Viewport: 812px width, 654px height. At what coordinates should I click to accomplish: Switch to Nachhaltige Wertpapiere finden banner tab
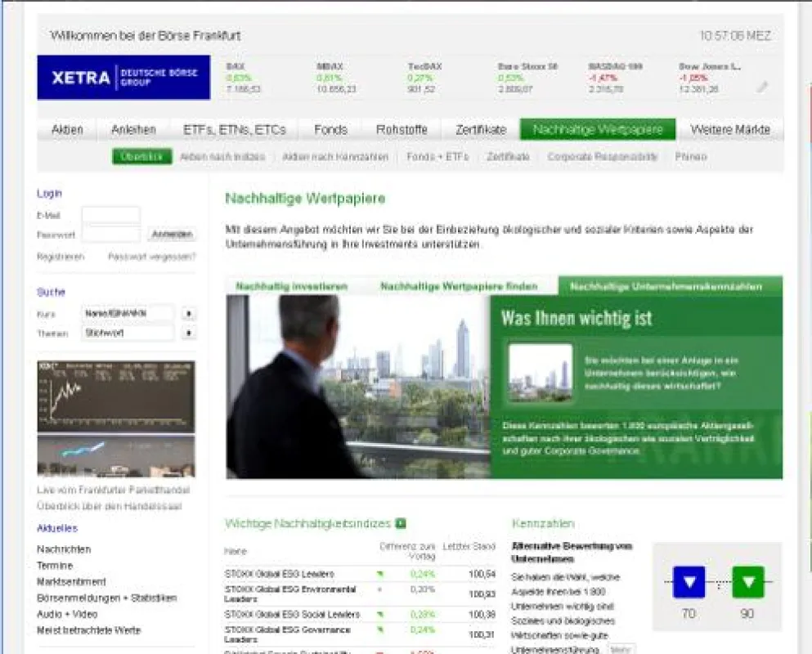(x=459, y=286)
